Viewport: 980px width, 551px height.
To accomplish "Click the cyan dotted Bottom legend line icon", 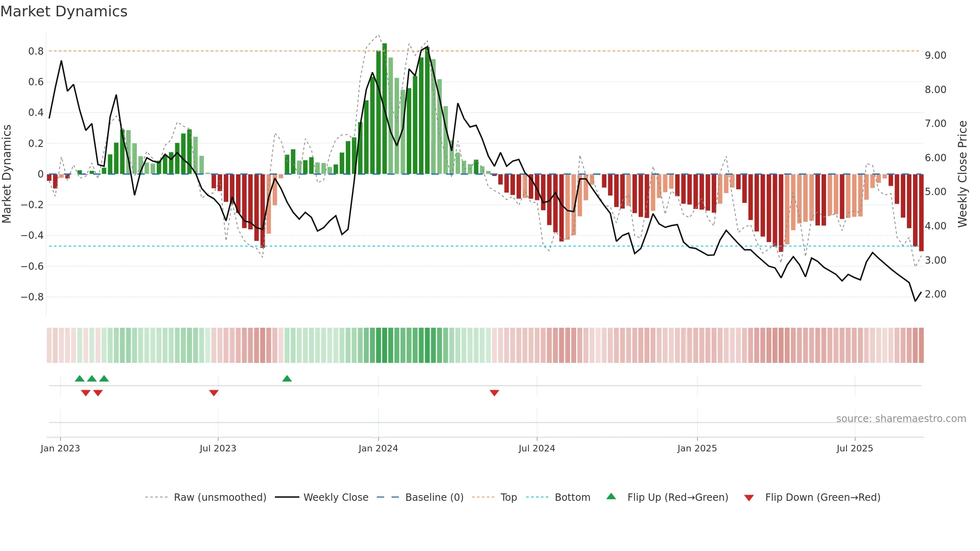I will (537, 497).
